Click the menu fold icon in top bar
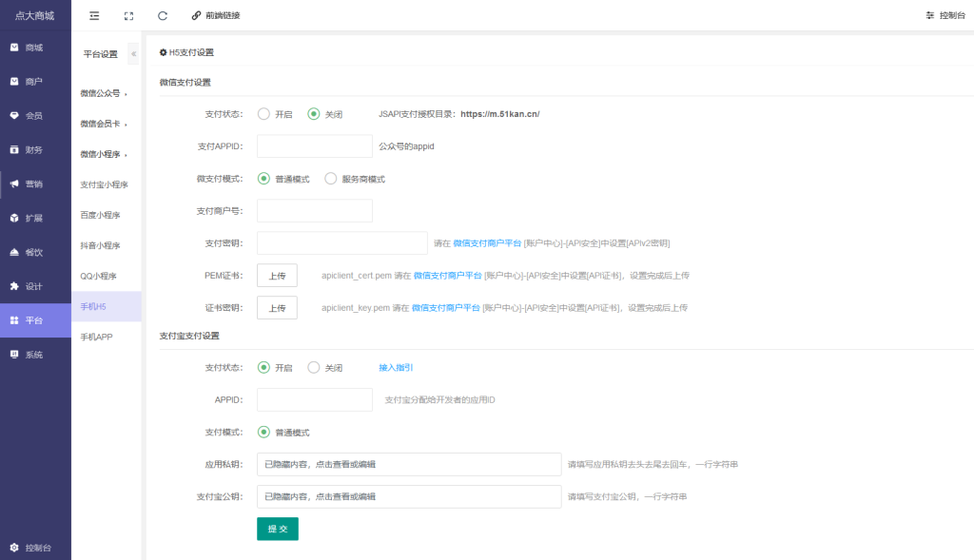The image size is (974, 560). click(x=94, y=16)
